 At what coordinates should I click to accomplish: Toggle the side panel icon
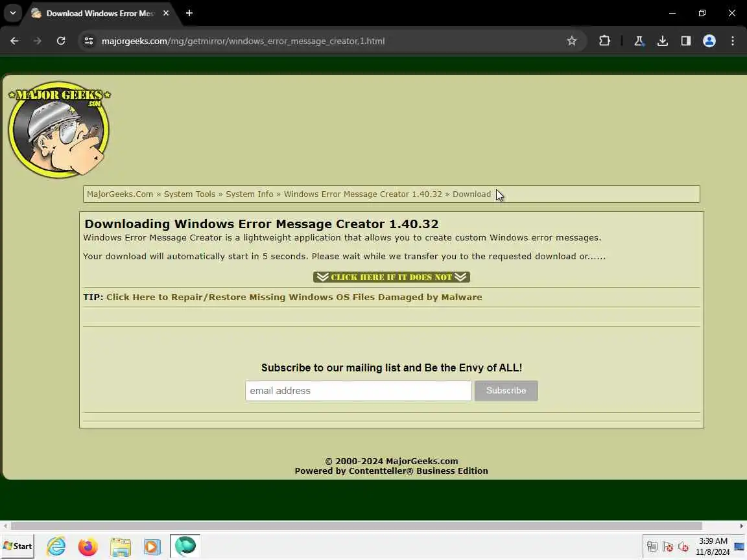[x=685, y=41]
